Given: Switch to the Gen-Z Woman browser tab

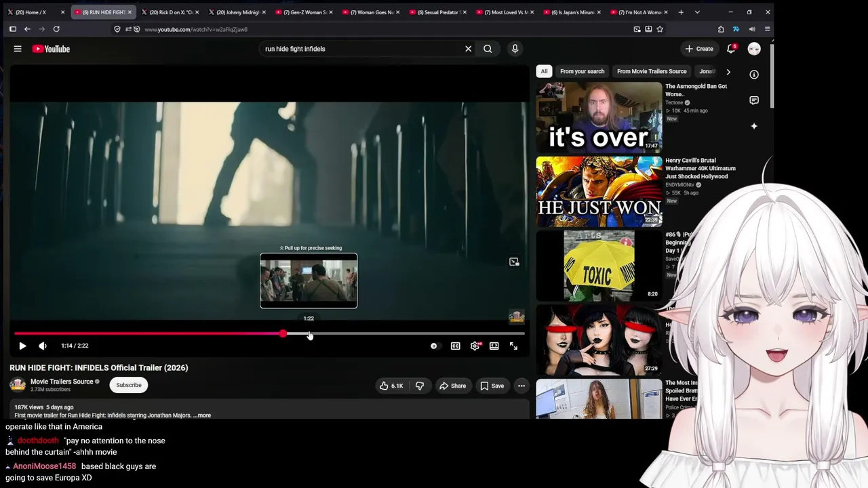Looking at the screenshot, I should point(303,12).
